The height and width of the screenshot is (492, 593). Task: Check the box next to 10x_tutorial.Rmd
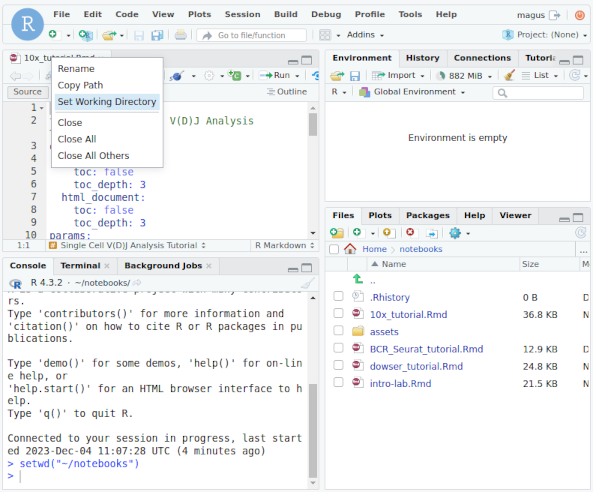[x=338, y=314]
